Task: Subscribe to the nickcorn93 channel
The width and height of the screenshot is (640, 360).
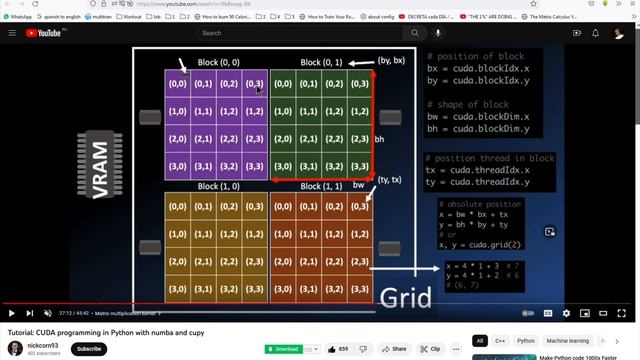Action: pyautogui.click(x=89, y=349)
